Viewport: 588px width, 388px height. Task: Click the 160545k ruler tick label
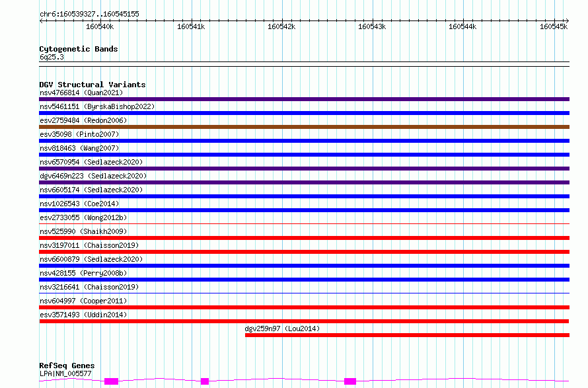click(554, 26)
